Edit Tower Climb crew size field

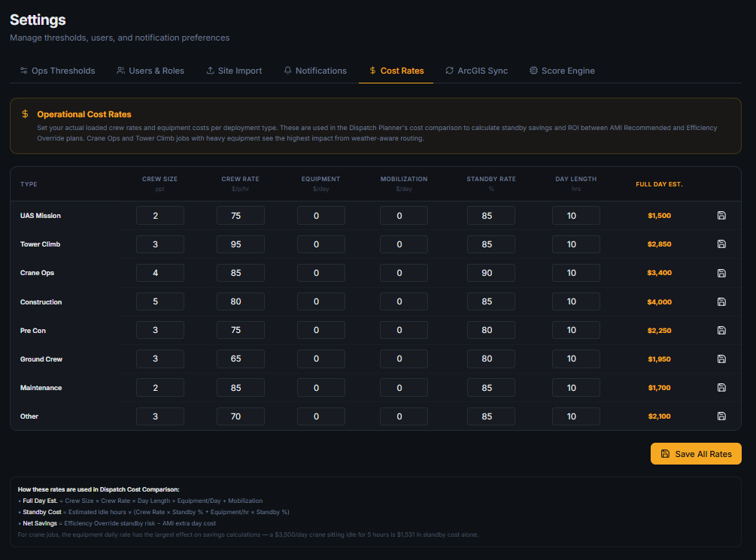click(x=160, y=244)
